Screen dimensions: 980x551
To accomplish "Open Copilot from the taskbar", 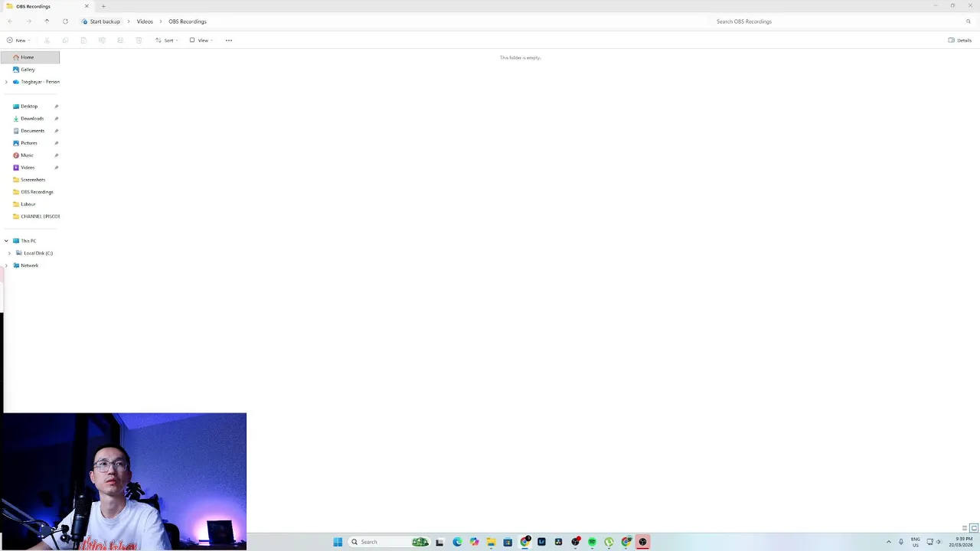I will [474, 542].
